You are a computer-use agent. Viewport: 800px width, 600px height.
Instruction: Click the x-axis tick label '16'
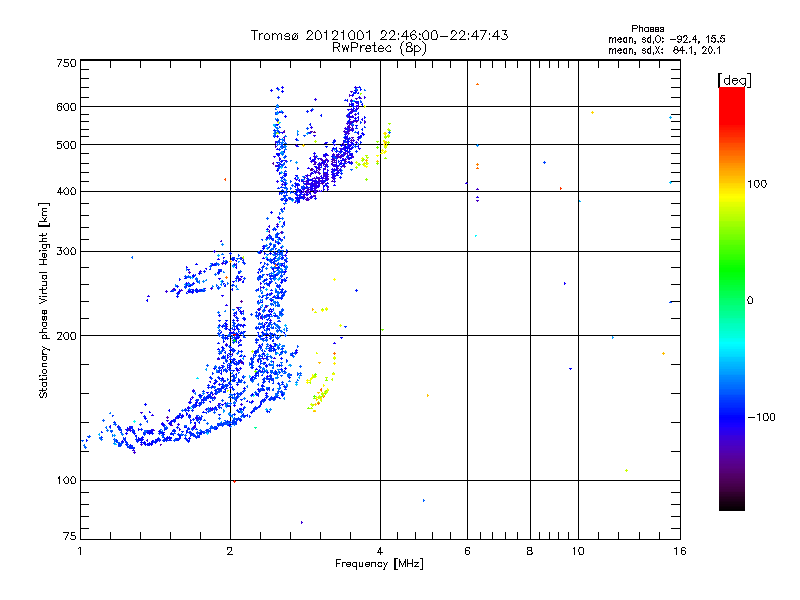[x=680, y=551]
